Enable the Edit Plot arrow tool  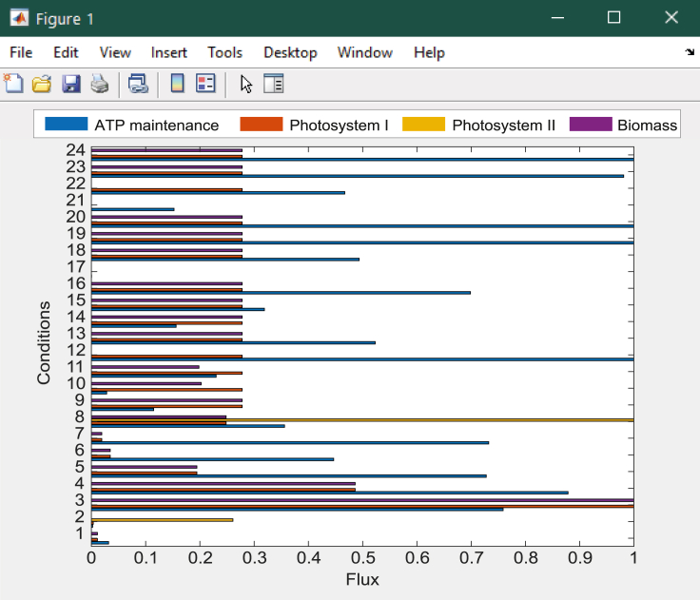(x=246, y=84)
